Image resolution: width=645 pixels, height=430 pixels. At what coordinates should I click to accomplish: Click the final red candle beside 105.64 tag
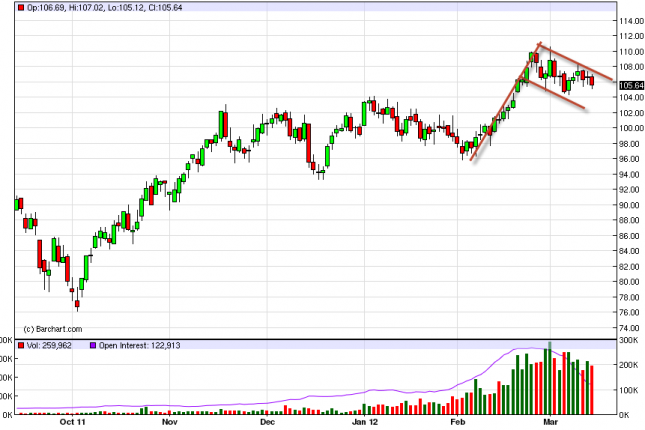[592, 81]
